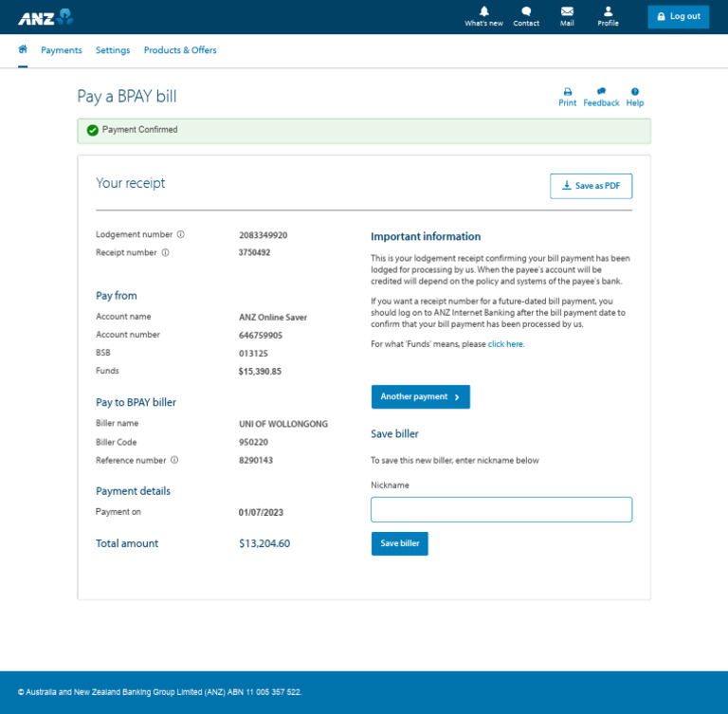Click the Another payment button

tap(421, 396)
